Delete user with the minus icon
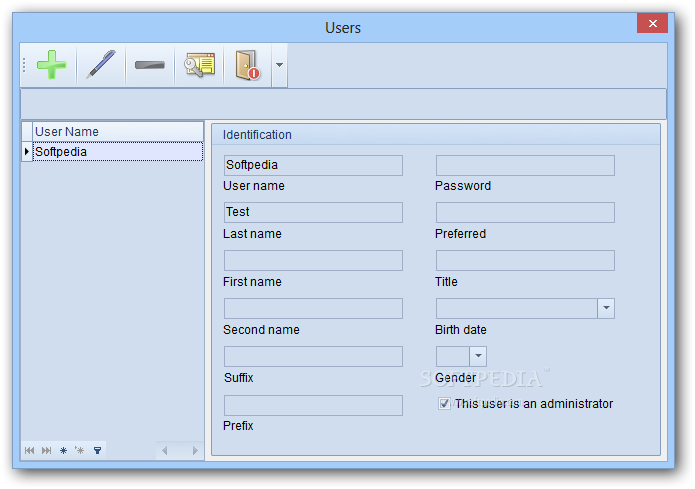The width and height of the screenshot is (695, 489). (x=150, y=65)
